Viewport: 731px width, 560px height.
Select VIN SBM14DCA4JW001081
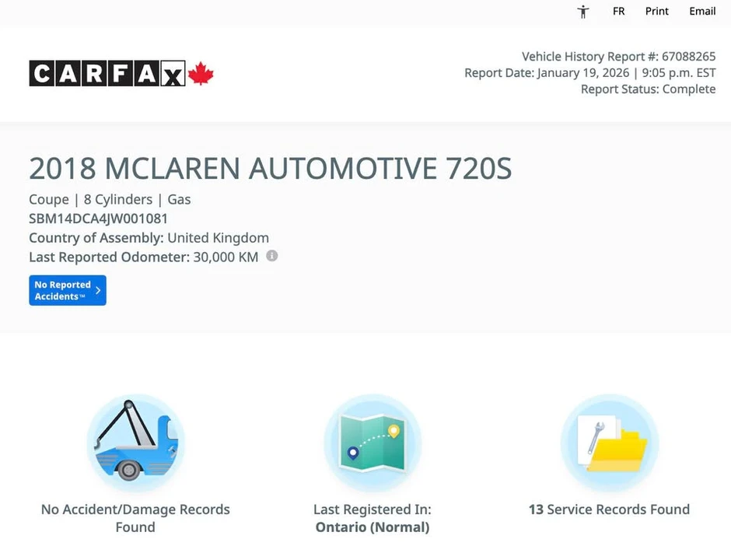pos(98,219)
